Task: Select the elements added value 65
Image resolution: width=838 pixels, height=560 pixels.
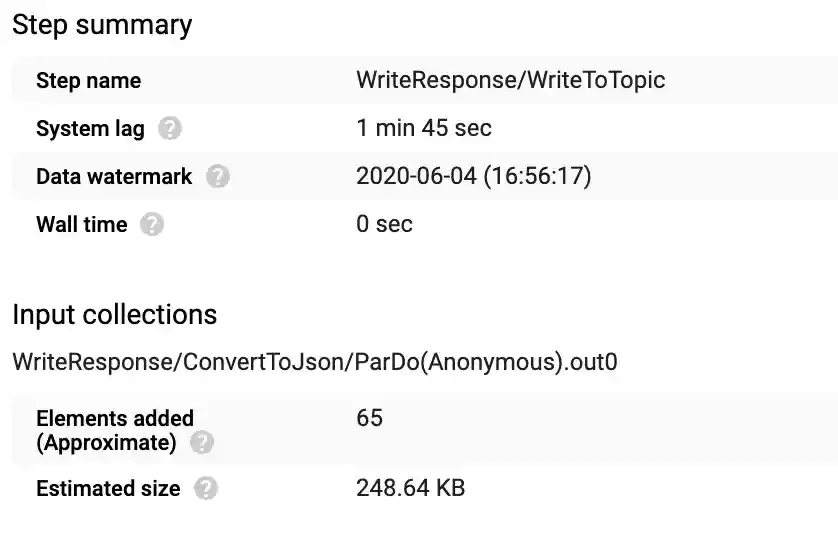Action: [x=369, y=418]
